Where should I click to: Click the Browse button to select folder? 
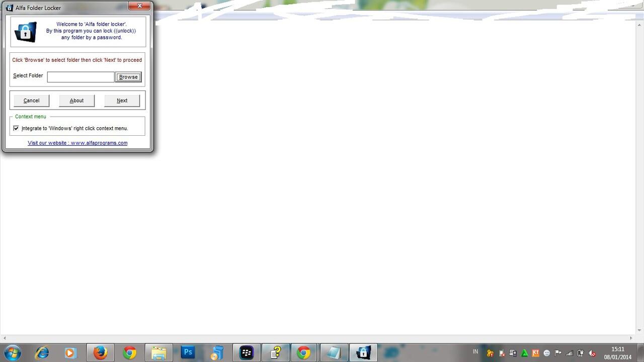tap(128, 77)
